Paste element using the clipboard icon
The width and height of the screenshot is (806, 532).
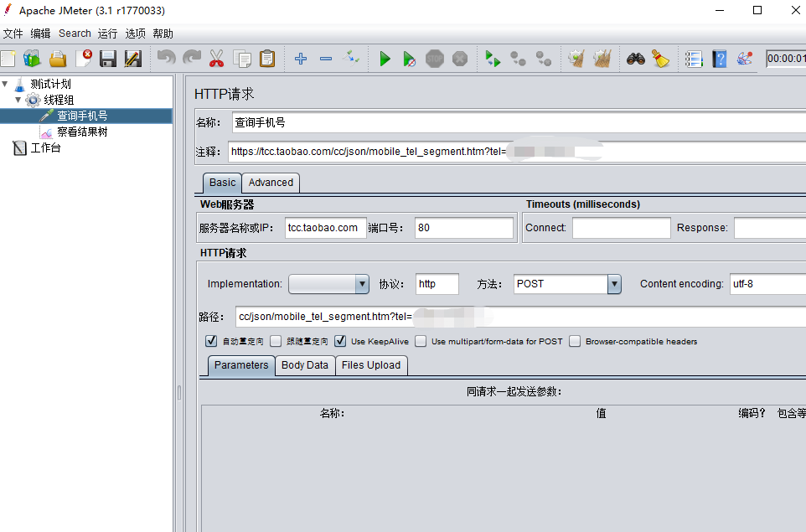267,59
